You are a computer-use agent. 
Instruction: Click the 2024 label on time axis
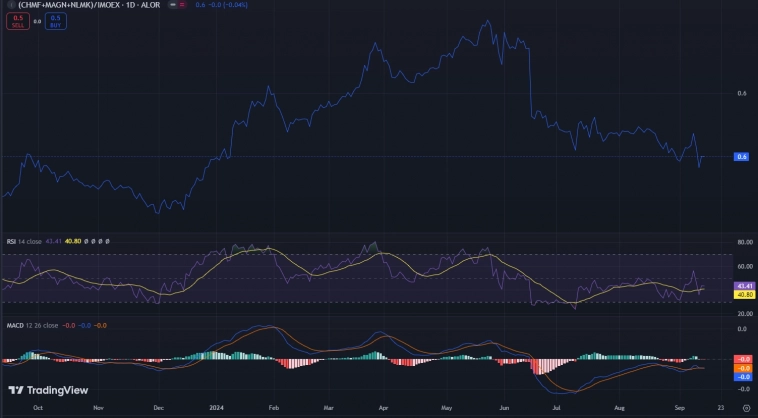217,408
